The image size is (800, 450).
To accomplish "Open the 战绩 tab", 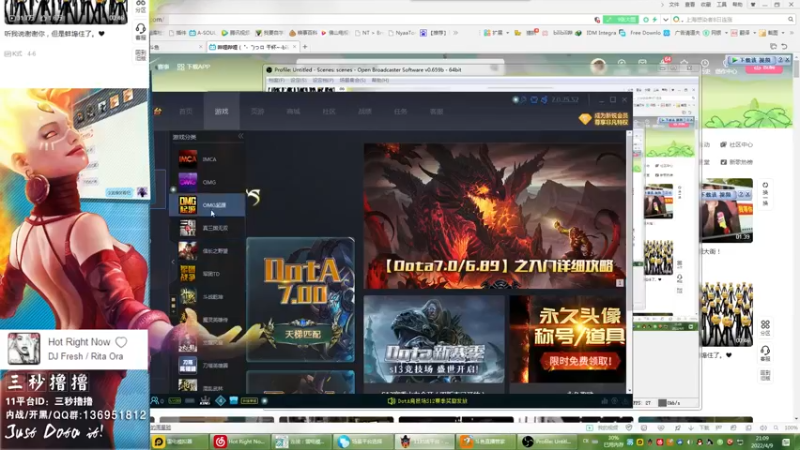I will coord(364,111).
